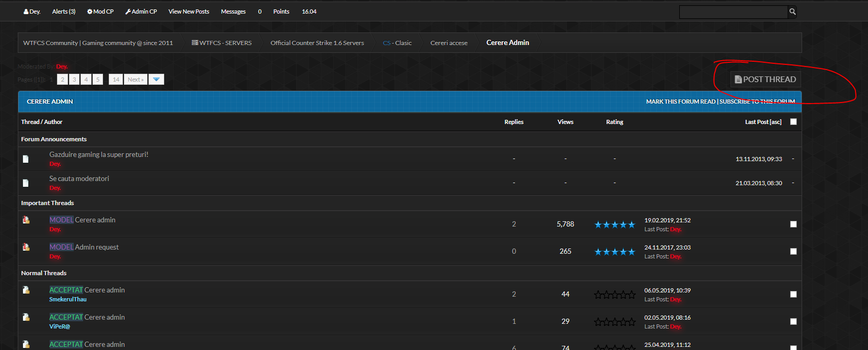
Task: Click hot thread icon beside MODEL Cerere admin
Action: tap(26, 220)
